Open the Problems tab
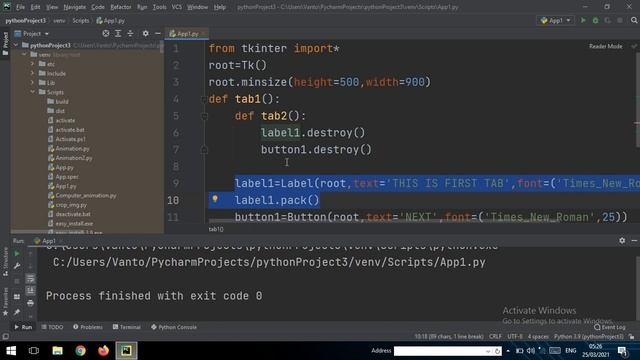The width and height of the screenshot is (640, 360). 88,327
